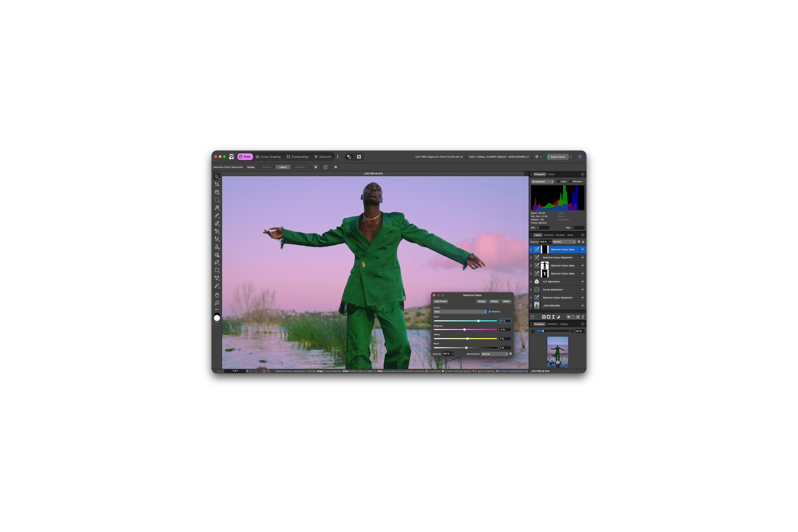The height and width of the screenshot is (532, 798).
Task: Click the Reset button
Action: [x=506, y=301]
